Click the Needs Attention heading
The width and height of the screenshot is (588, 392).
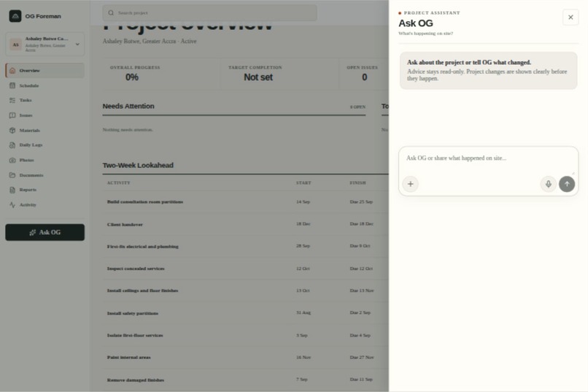128,106
